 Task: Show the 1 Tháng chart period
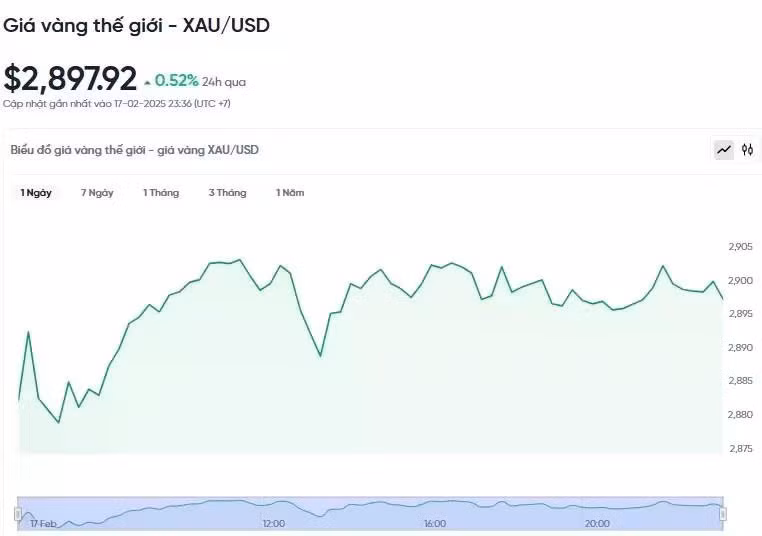click(161, 192)
